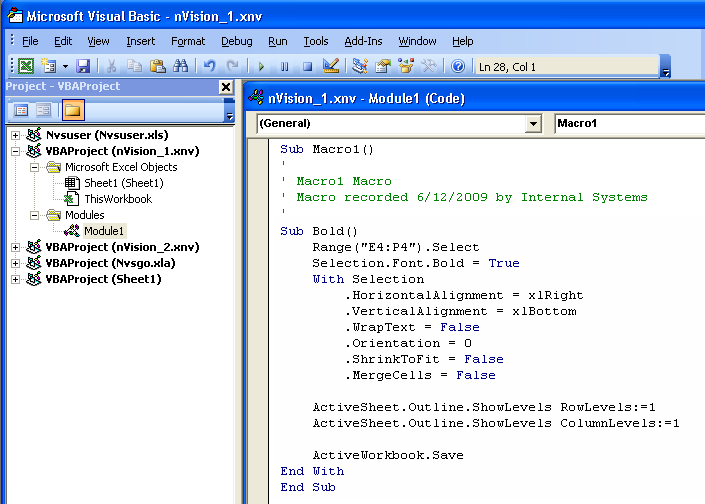Viewport: 705px width, 504px height.
Task: Expand the VBAProject (Nvsgo.xla) node
Action: coord(15,263)
